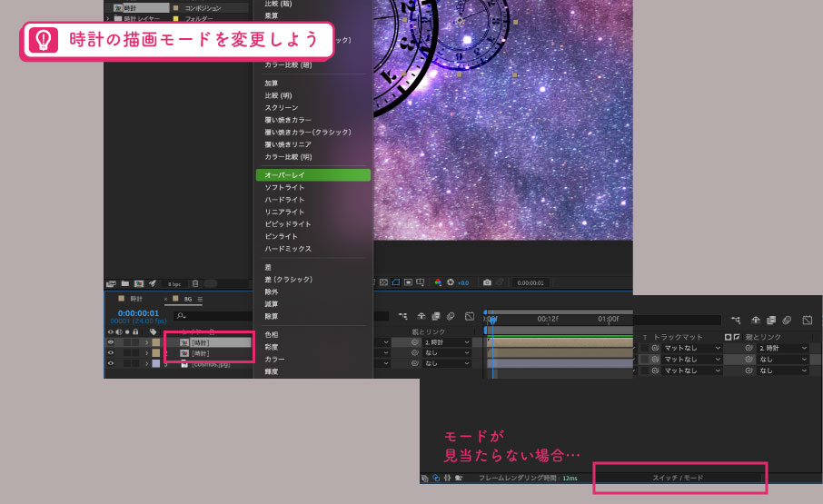The image size is (823, 504).
Task: Open the BG panel menu icon
Action: (x=200, y=300)
